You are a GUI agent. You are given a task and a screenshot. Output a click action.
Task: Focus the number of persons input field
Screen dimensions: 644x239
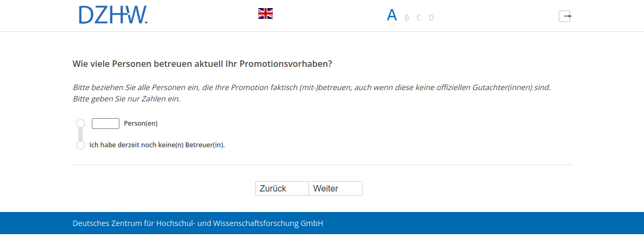click(x=105, y=124)
